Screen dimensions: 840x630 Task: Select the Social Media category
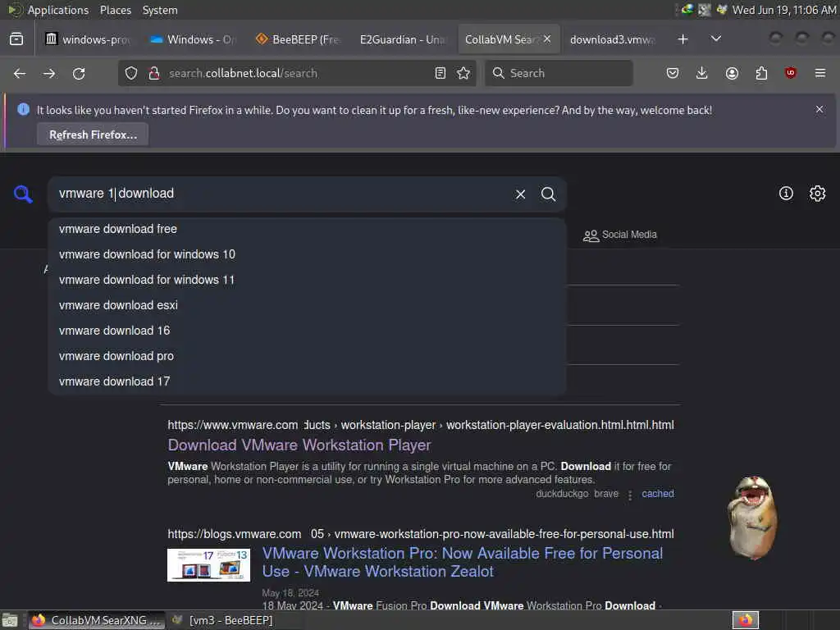click(620, 235)
